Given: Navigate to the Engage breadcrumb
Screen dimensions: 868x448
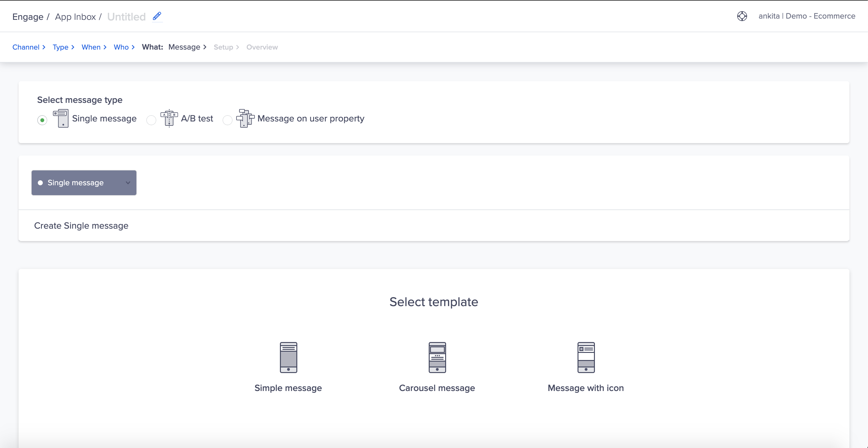Looking at the screenshot, I should pyautogui.click(x=28, y=17).
